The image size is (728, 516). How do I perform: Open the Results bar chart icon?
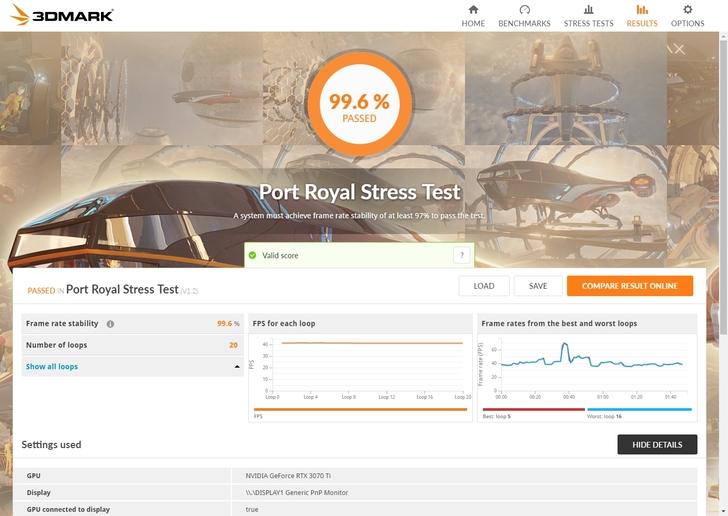pyautogui.click(x=642, y=9)
